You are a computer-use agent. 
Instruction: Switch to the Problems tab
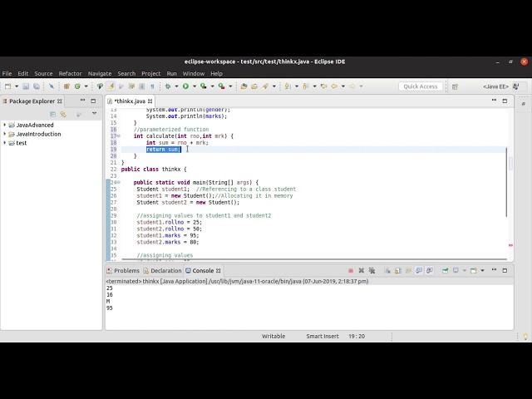click(123, 270)
